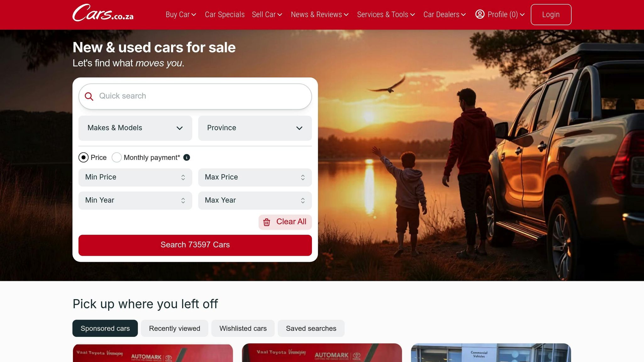This screenshot has height=362, width=644.
Task: Switch to the Wishlisted cars tab
Action: [243, 328]
